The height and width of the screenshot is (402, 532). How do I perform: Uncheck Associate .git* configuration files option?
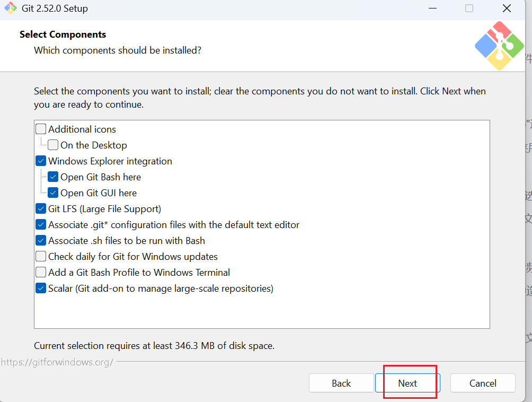(x=41, y=224)
